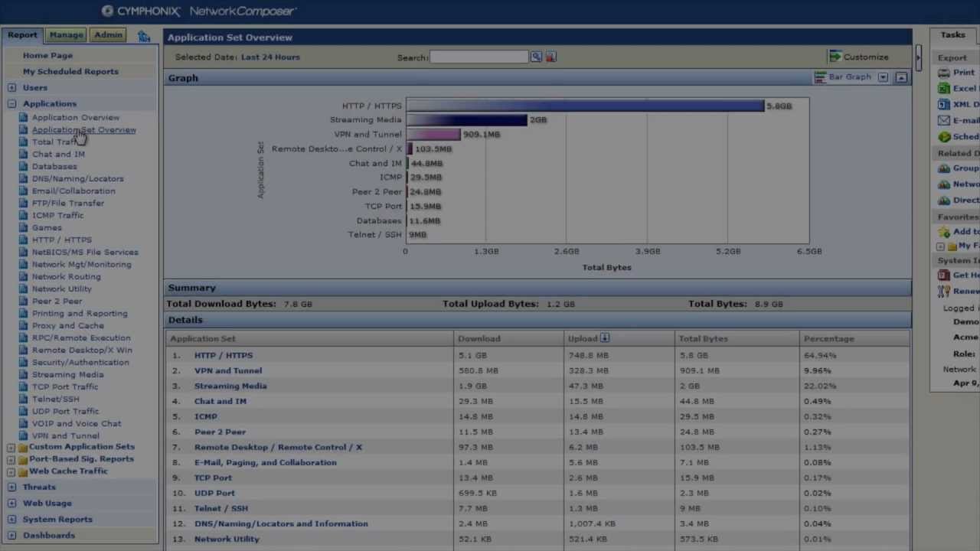
Task: Click report icon beside Databases
Action: (x=24, y=167)
